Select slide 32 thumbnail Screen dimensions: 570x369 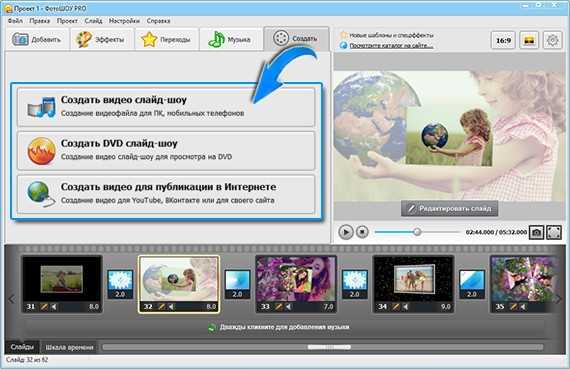pyautogui.click(x=179, y=284)
